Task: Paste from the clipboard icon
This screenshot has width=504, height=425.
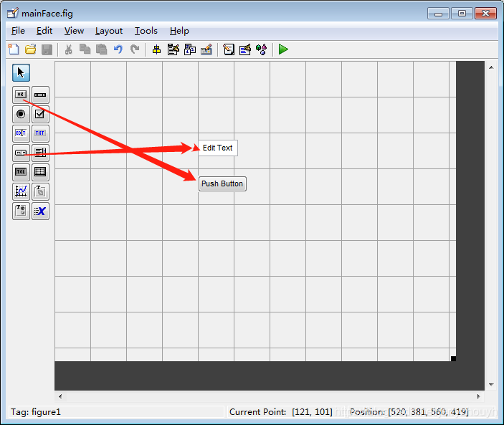Action: 102,49
